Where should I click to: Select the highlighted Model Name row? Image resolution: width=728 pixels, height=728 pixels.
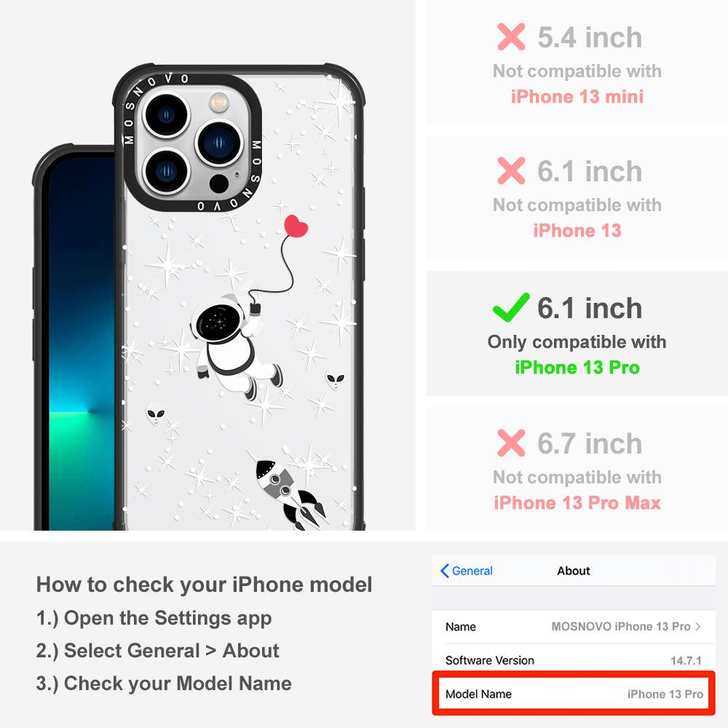574,693
